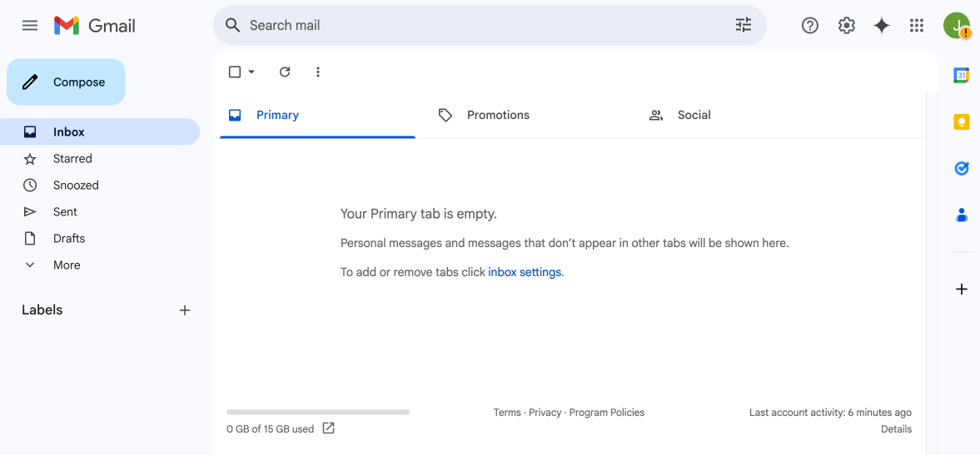Switch to the Promotions tab
This screenshot has height=455, width=980.
[x=497, y=116]
